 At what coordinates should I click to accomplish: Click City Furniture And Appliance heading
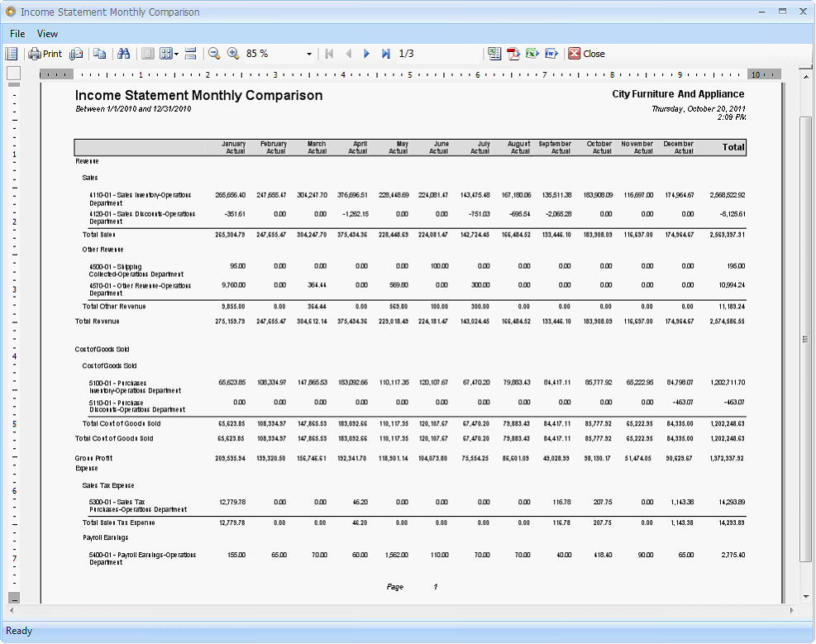(x=678, y=94)
